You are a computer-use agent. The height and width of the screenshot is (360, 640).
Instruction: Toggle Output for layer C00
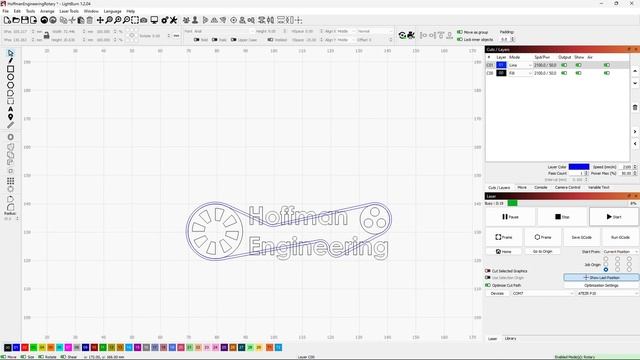click(564, 73)
